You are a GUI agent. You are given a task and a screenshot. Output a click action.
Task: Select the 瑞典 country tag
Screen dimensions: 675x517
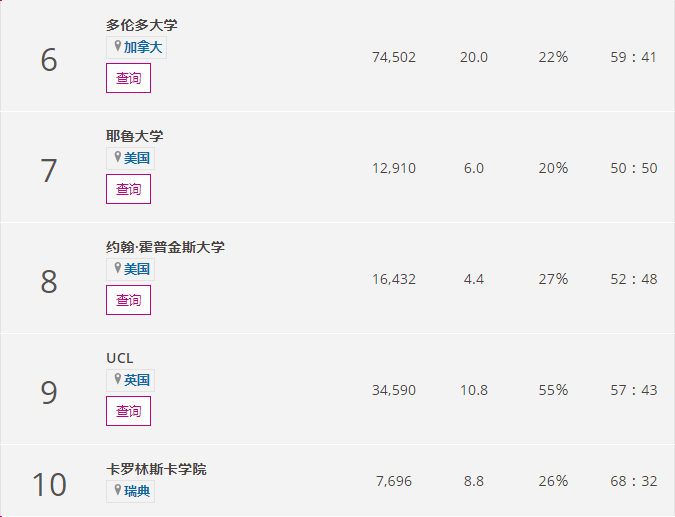(137, 492)
